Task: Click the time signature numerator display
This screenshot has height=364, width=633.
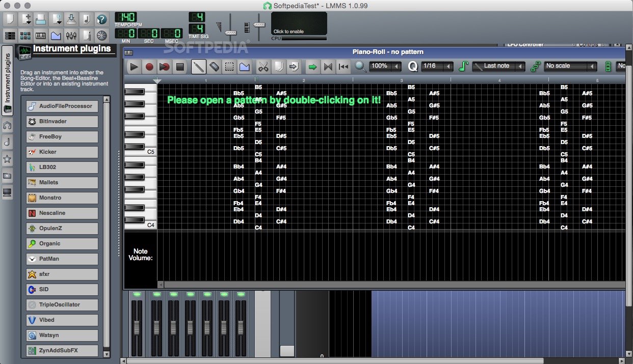Action: [x=197, y=17]
